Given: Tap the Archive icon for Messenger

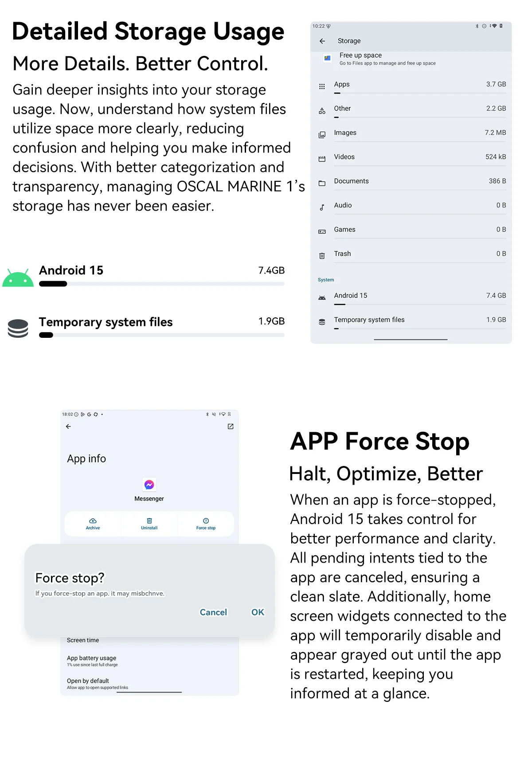Looking at the screenshot, I should pyautogui.click(x=93, y=521).
